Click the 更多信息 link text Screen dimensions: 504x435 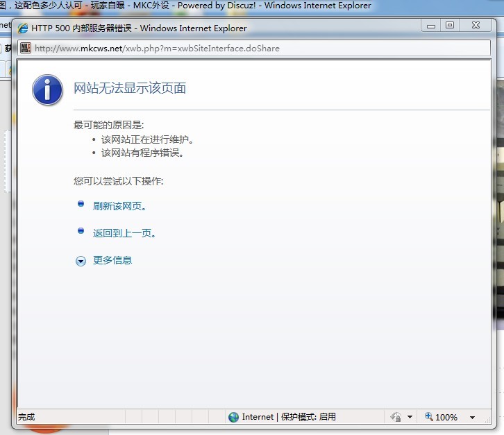click(112, 260)
